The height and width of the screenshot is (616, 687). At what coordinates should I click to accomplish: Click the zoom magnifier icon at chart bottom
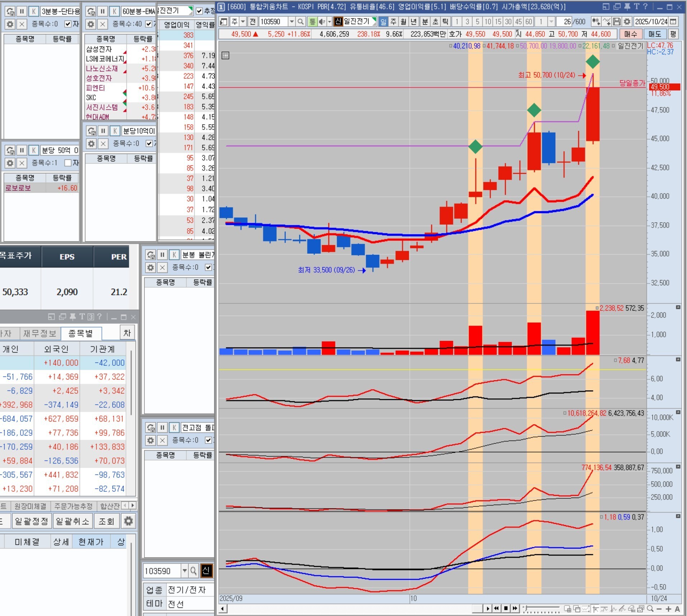point(650,609)
